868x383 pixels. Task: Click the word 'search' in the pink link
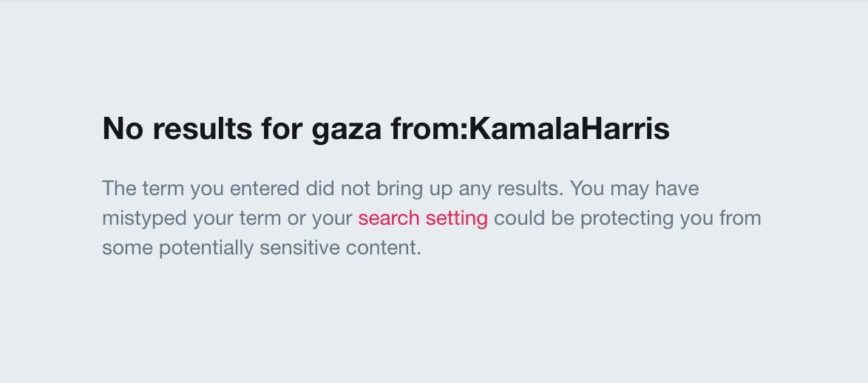coord(389,218)
